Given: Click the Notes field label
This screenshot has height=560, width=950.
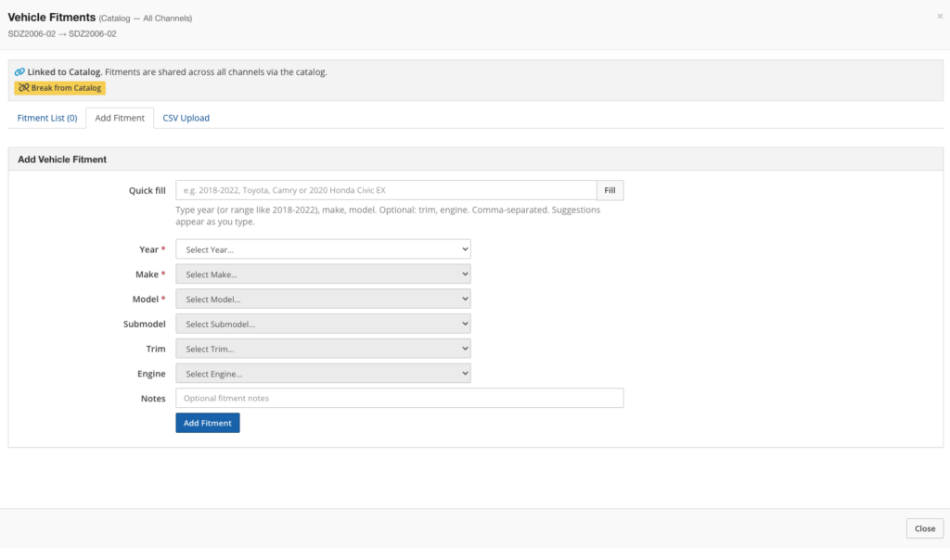Looking at the screenshot, I should tap(152, 398).
